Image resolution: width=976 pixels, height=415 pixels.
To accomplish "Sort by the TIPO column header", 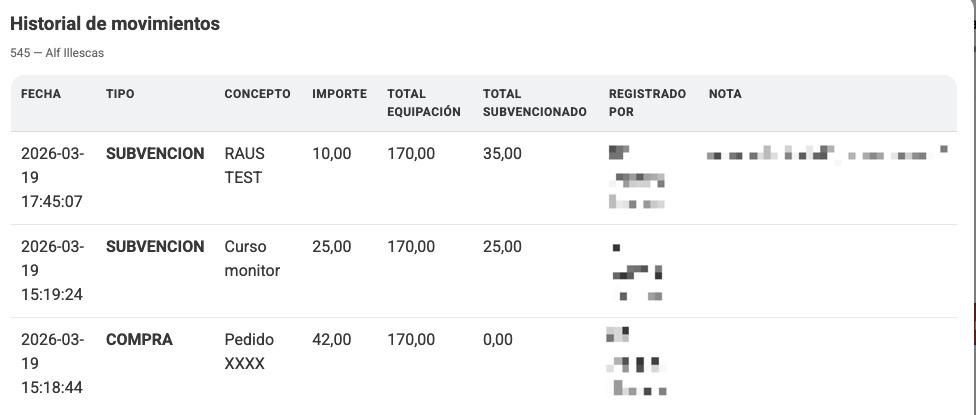I will tap(120, 94).
